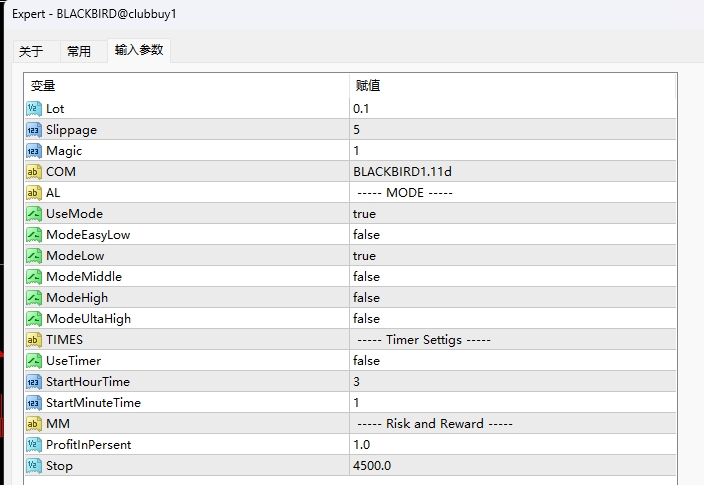Image resolution: width=704 pixels, height=485 pixels.
Task: Switch to the 关于 tab
Action: pyautogui.click(x=31, y=52)
